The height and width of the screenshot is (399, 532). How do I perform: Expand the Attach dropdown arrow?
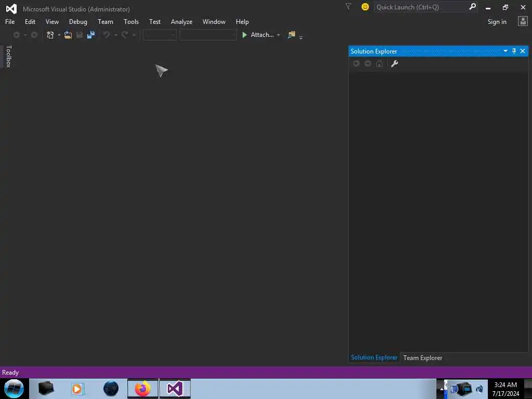[278, 35]
